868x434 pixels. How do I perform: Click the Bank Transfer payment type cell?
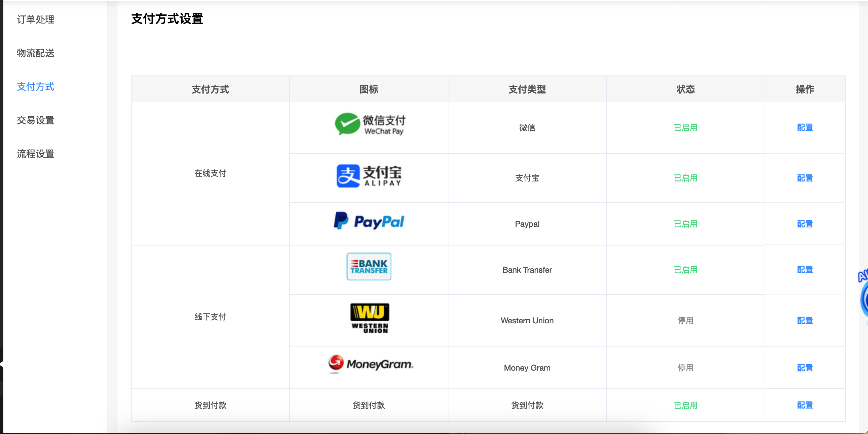[527, 270]
